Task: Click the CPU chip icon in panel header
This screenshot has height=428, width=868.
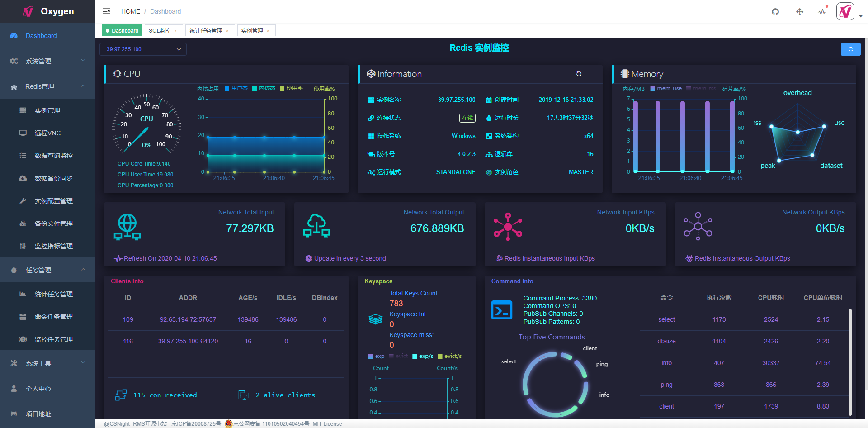Action: 118,74
